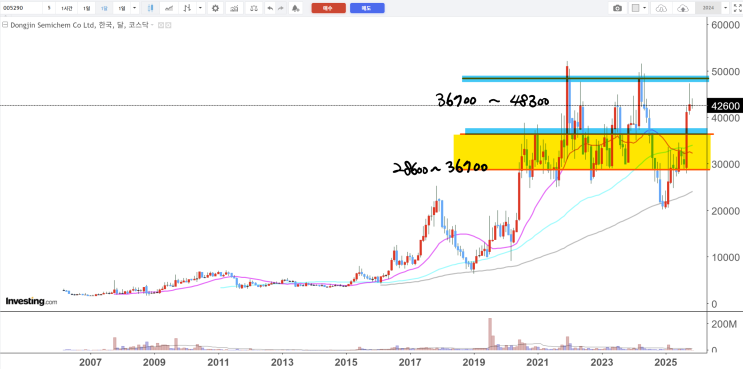Select the candlestick chart style icon
743x369 pixels.
coord(150,8)
